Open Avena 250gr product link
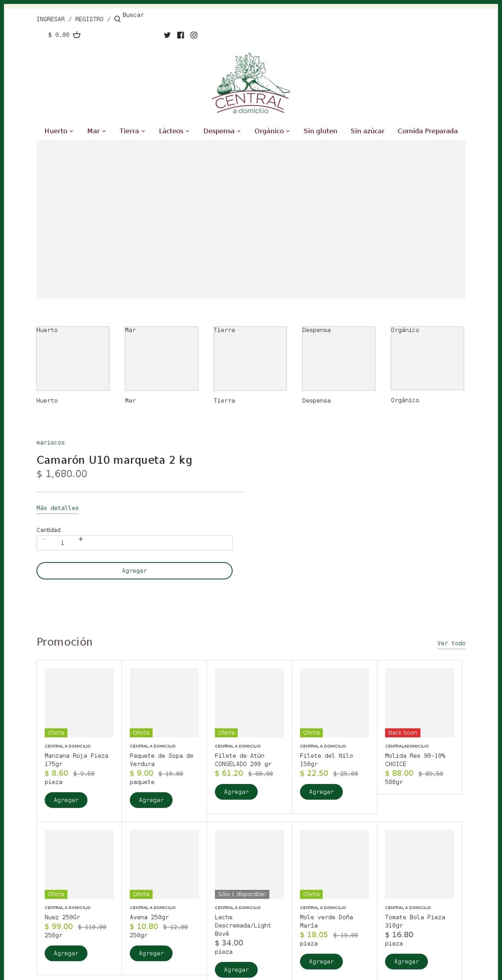The height and width of the screenshot is (980, 502). (x=149, y=917)
